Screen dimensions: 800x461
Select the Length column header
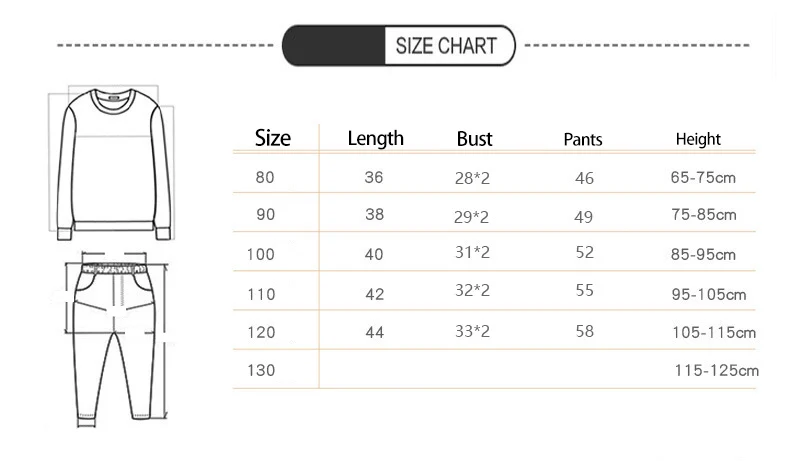[x=375, y=138]
